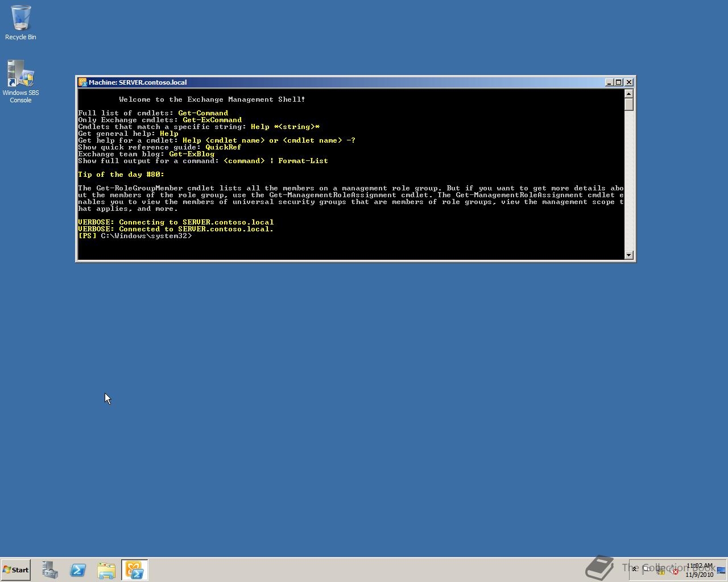The width and height of the screenshot is (728, 582).
Task: Switch to Exchange Management Shell taskbar button
Action: tap(135, 570)
